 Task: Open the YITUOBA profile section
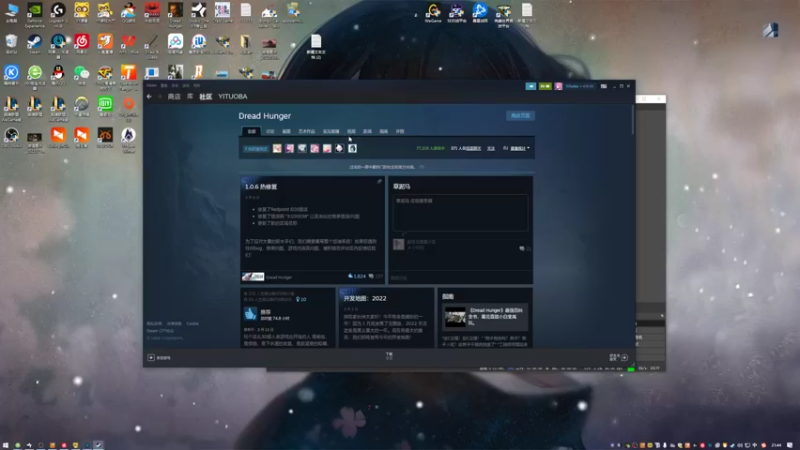tap(233, 96)
